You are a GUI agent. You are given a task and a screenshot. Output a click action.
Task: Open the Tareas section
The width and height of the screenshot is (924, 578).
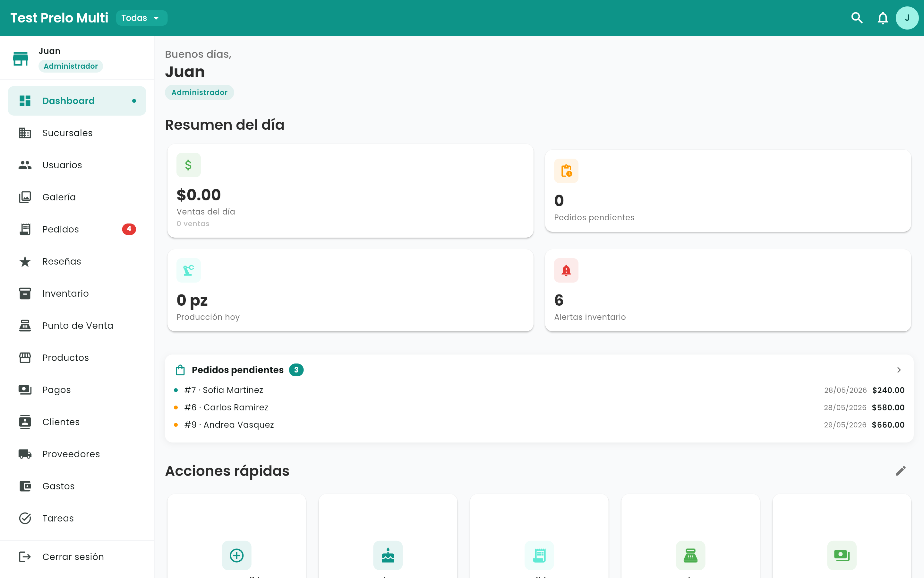(x=77, y=518)
